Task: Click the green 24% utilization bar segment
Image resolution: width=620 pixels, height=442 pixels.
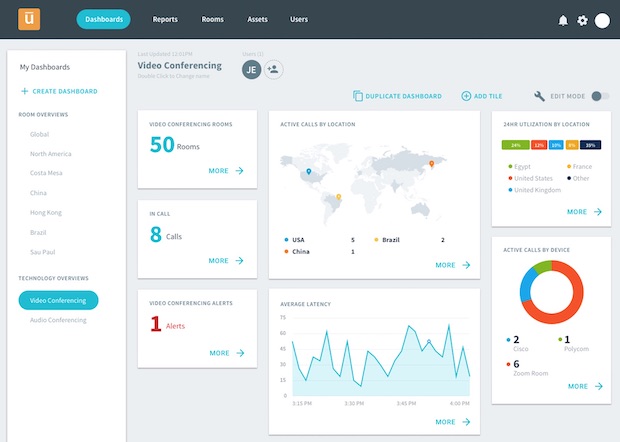Action: (x=515, y=145)
